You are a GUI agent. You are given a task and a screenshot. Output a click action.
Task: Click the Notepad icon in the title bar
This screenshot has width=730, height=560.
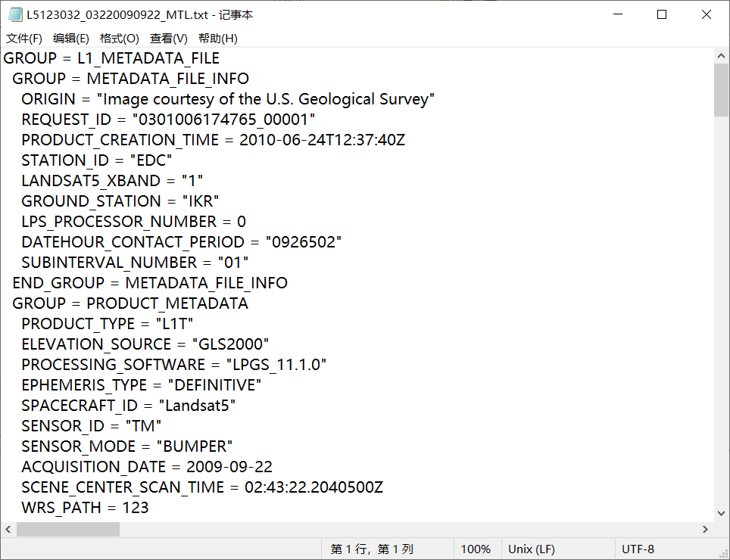coord(15,14)
